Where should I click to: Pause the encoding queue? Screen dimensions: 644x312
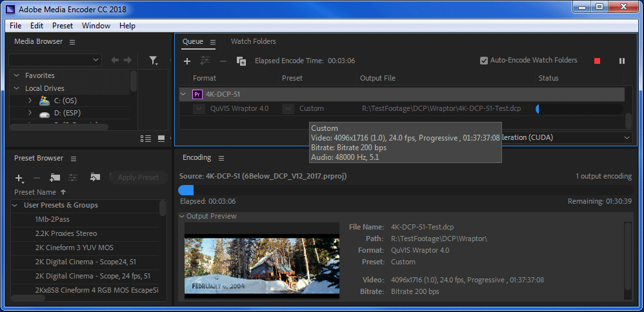(x=622, y=61)
